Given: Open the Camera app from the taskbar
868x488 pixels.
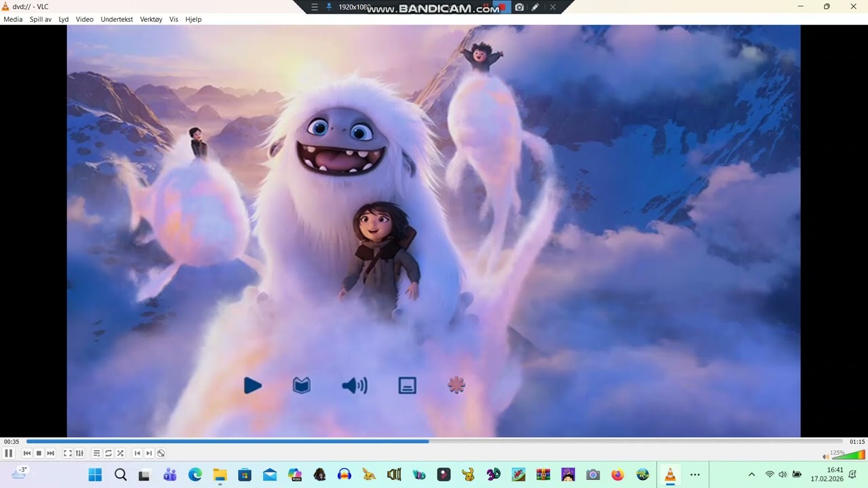Looking at the screenshot, I should pyautogui.click(x=593, y=474).
